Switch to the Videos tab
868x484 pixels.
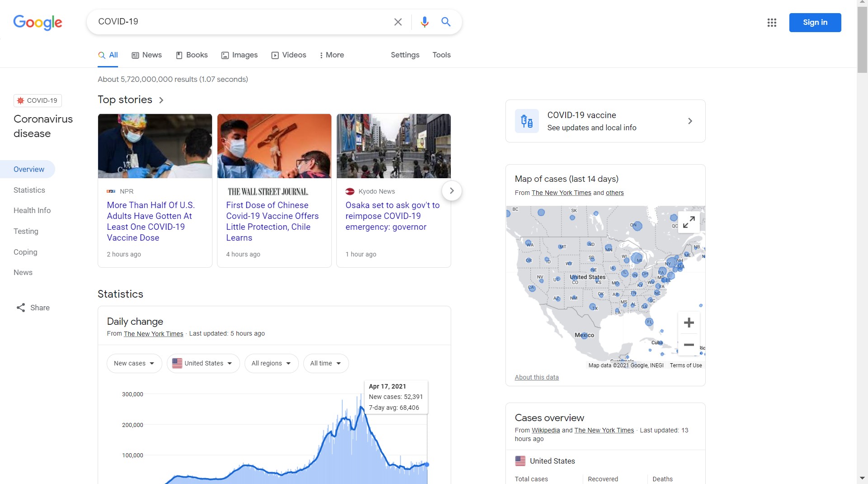click(288, 55)
